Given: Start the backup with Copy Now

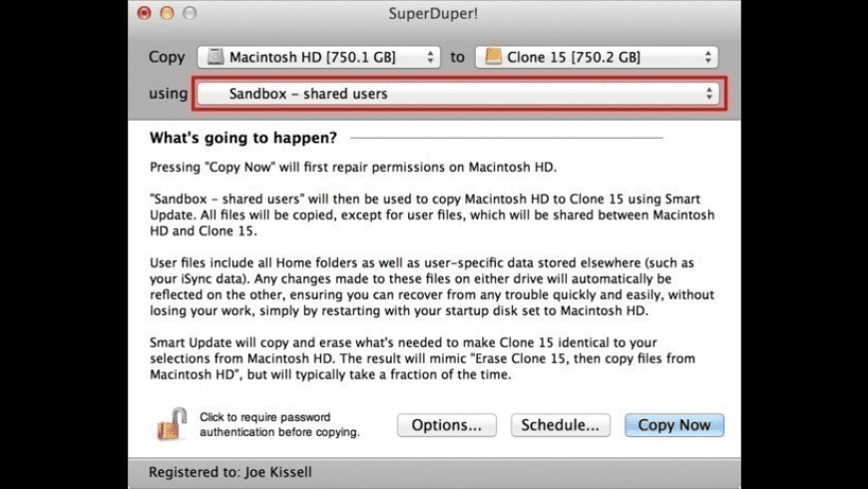Looking at the screenshot, I should click(x=674, y=425).
